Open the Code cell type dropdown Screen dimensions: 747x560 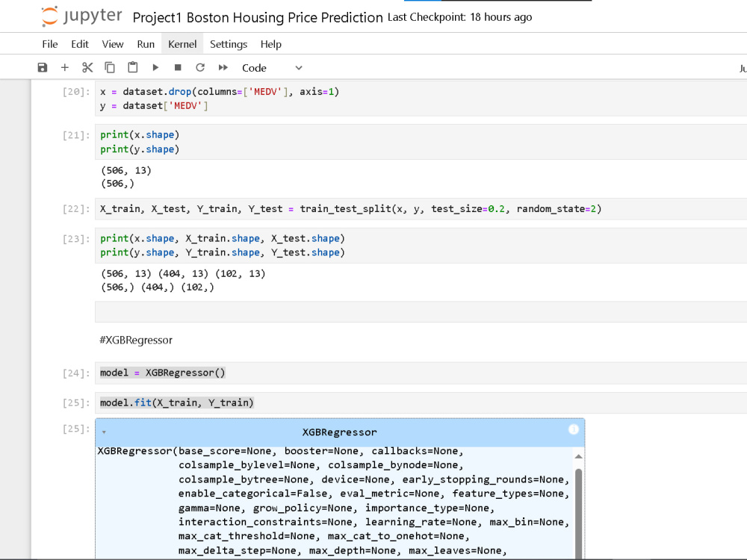pos(272,68)
